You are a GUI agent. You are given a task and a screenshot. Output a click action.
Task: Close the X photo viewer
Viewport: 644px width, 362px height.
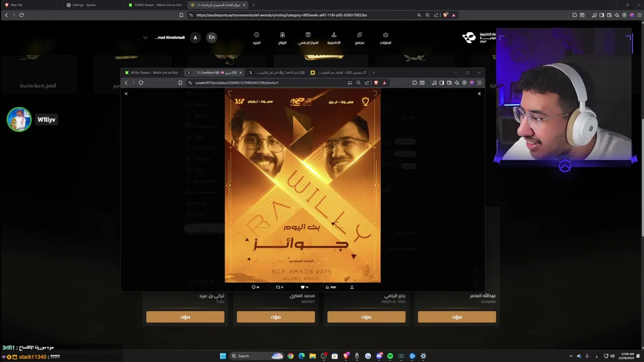126,94
